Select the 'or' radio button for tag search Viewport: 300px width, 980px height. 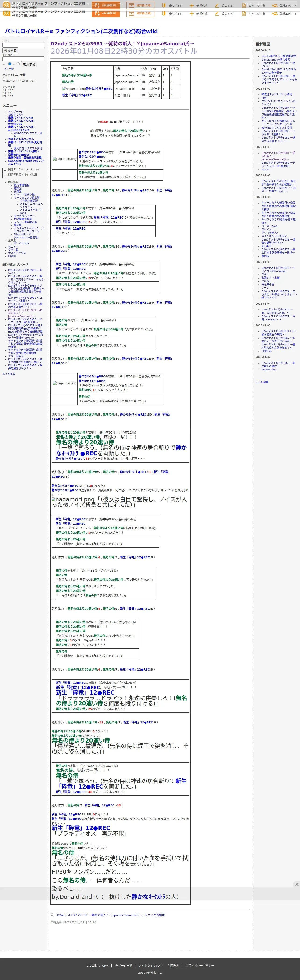(x=18, y=64)
